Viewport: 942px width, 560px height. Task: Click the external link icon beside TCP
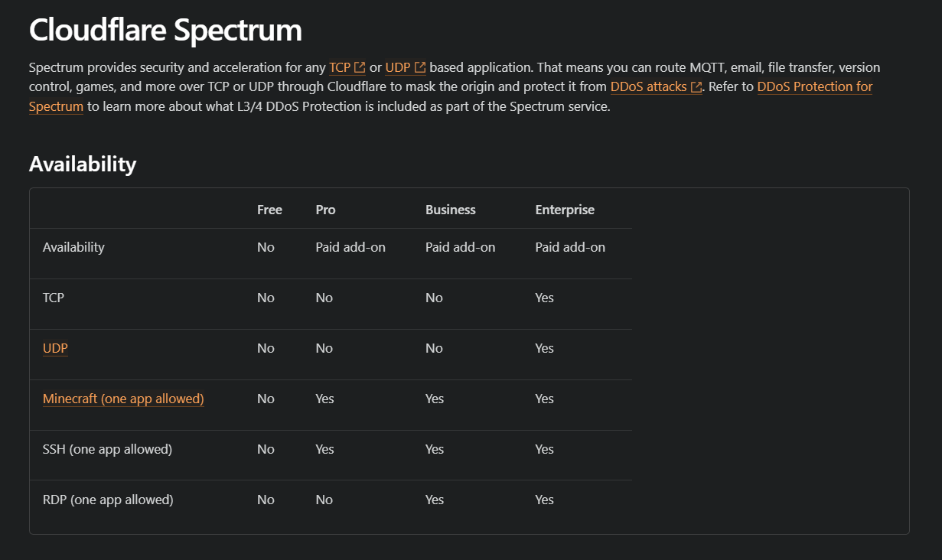(x=360, y=67)
